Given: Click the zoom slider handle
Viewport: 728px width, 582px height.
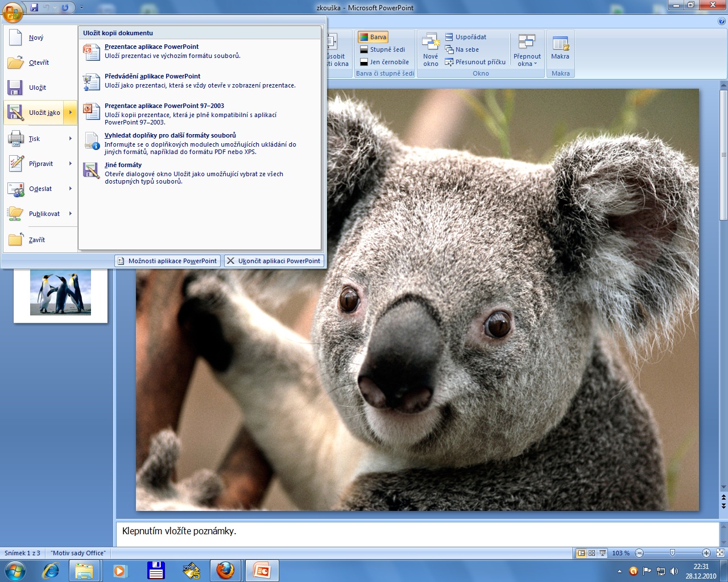Looking at the screenshot, I should pos(672,553).
